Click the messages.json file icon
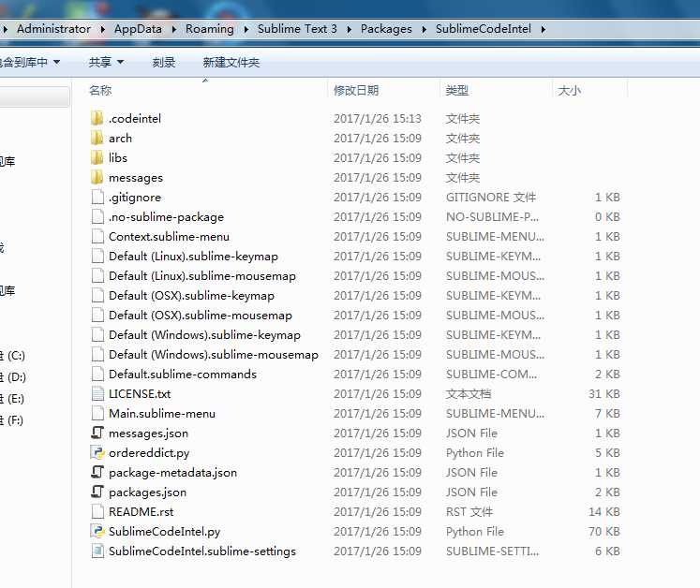Image resolution: width=700 pixels, height=588 pixels. pos(97,433)
